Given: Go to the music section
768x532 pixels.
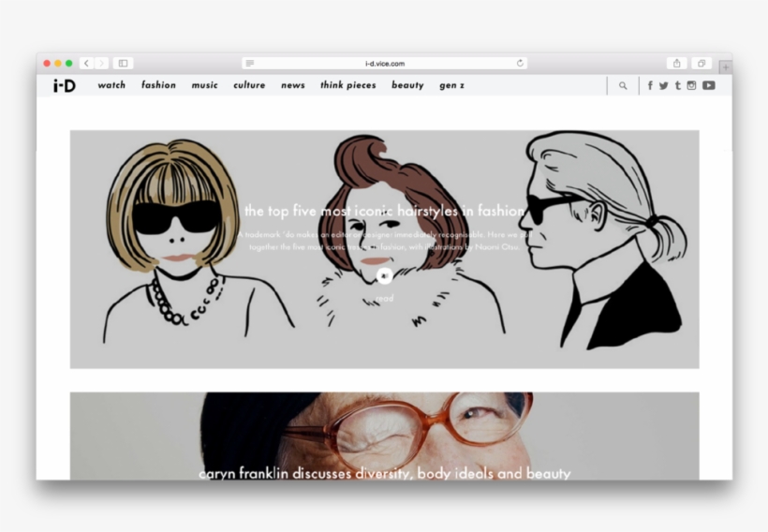Looking at the screenshot, I should 205,85.
